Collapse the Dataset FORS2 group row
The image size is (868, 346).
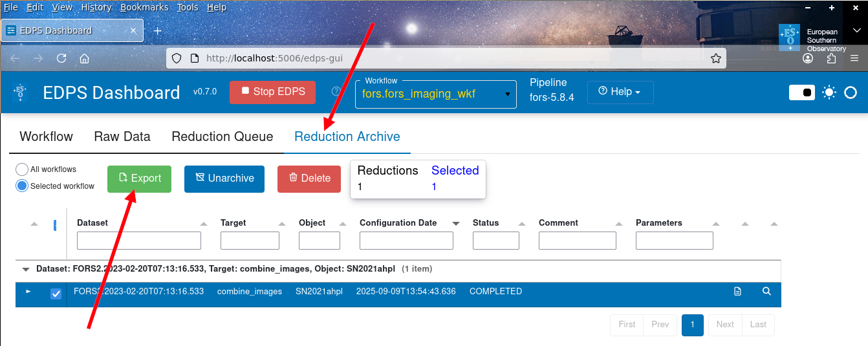(x=26, y=269)
